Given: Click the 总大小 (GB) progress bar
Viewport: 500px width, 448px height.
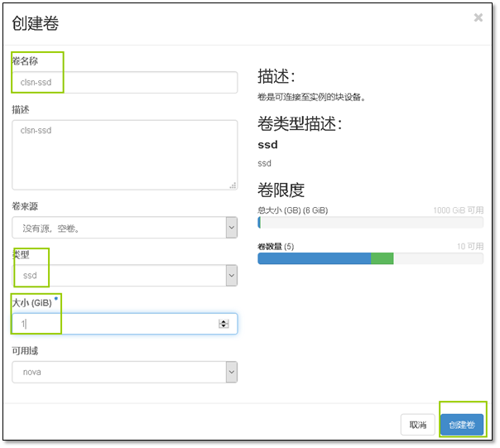Looking at the screenshot, I should [371, 223].
